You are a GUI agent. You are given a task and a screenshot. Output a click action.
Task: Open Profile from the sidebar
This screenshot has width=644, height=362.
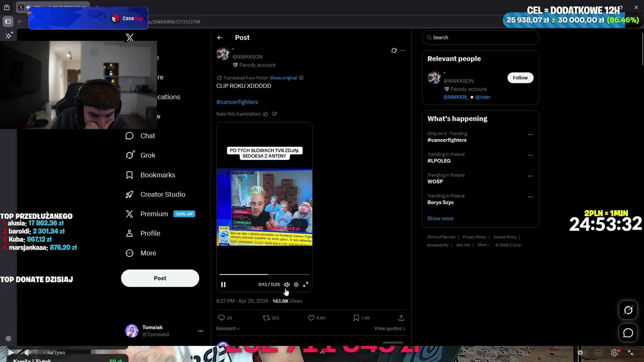pos(143,233)
